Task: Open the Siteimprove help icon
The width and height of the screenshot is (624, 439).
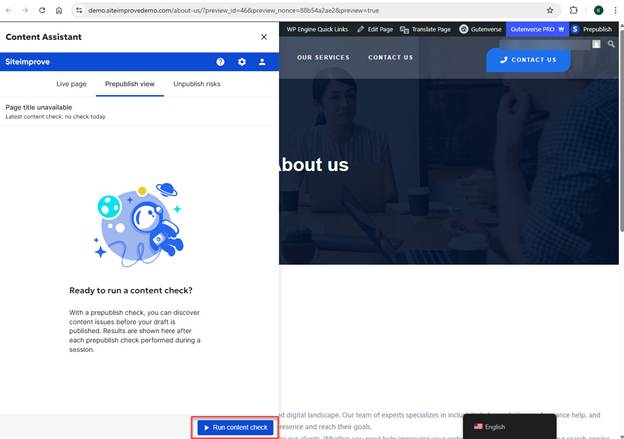Action: [220, 62]
